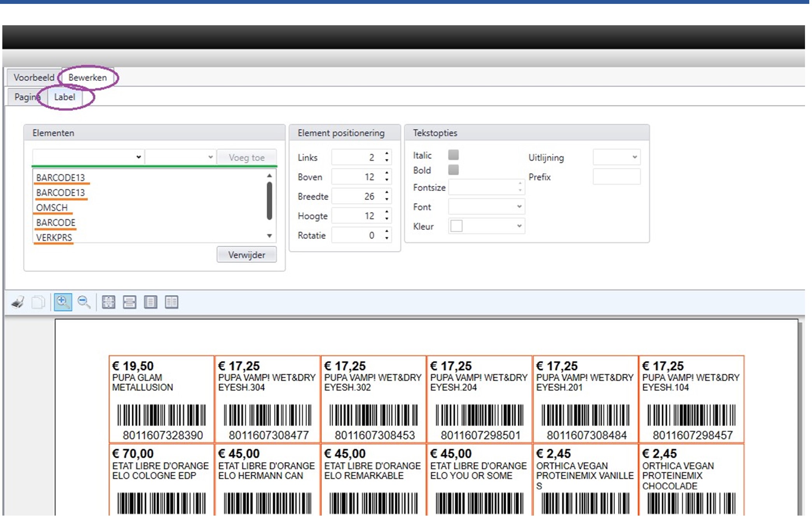The height and width of the screenshot is (528, 812).
Task: Click the element list scrollbar thumb
Action: coord(269,201)
